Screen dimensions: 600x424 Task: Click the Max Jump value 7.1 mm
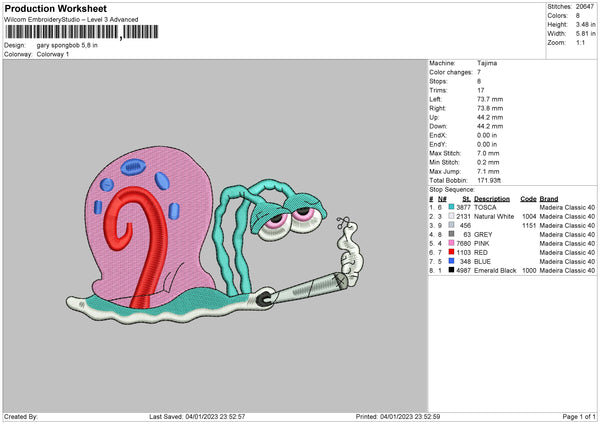488,171
